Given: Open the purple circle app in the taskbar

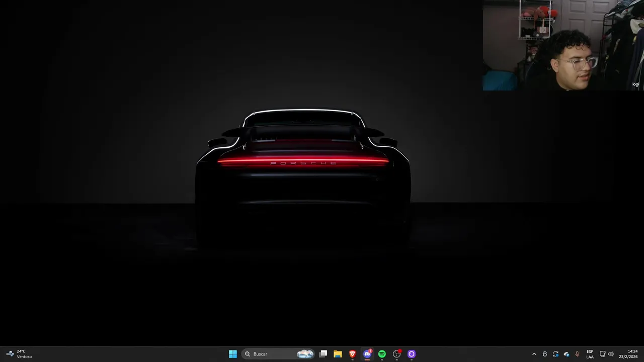Looking at the screenshot, I should 412,354.
